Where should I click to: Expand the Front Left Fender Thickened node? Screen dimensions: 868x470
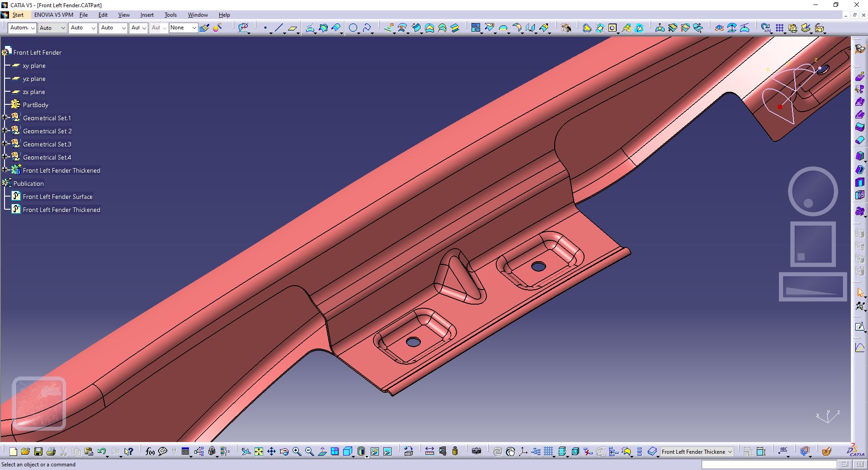click(x=5, y=170)
